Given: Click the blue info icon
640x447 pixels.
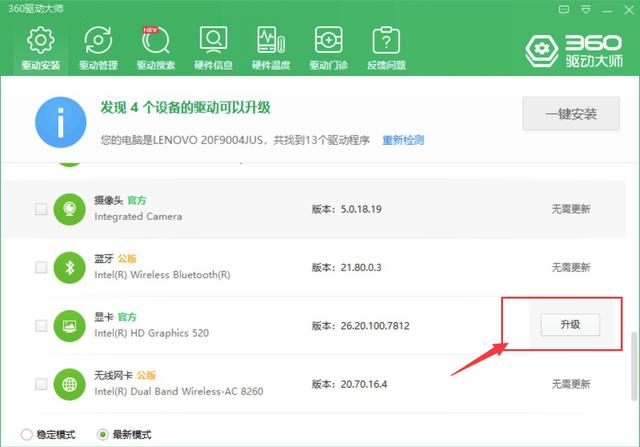Looking at the screenshot, I should coord(61,122).
